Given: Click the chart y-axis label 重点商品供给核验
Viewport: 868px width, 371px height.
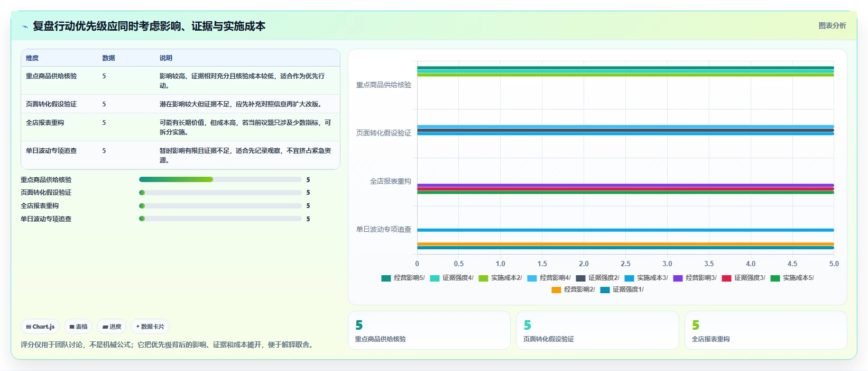Looking at the screenshot, I should pos(384,85).
